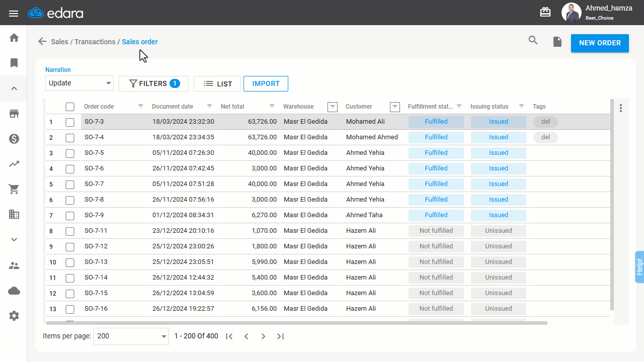This screenshot has width=644, height=362.
Task: Open the table three-dot options menu
Action: pyautogui.click(x=621, y=108)
